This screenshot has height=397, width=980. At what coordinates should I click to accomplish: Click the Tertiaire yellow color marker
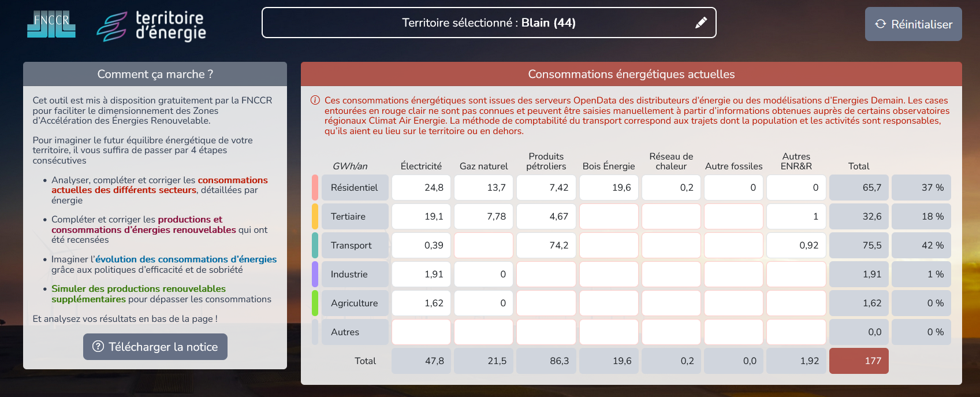point(315,217)
